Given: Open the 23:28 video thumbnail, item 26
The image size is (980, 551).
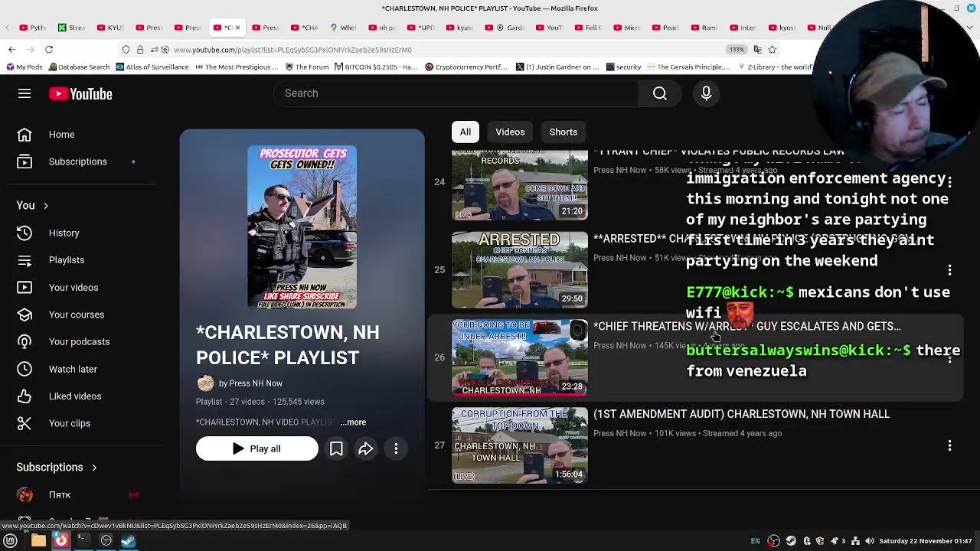Looking at the screenshot, I should 519,357.
